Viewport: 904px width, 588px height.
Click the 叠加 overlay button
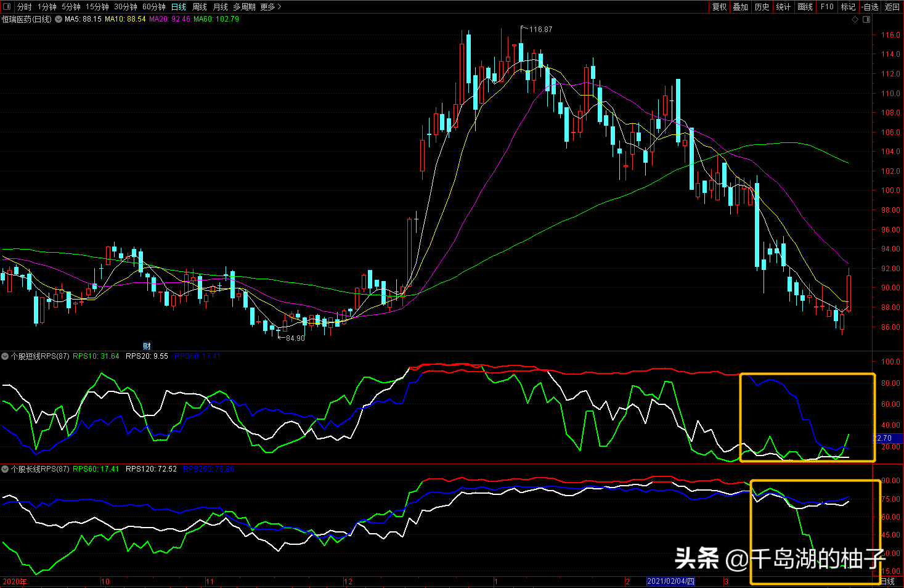point(741,7)
